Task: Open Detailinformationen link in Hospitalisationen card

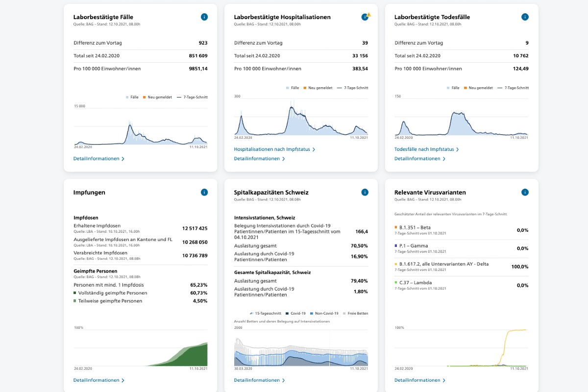Action: [260, 159]
